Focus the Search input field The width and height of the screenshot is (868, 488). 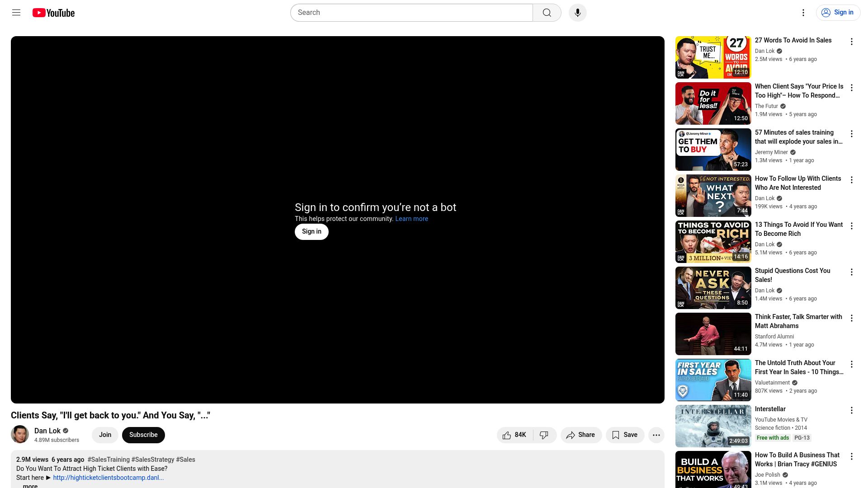[x=411, y=13]
